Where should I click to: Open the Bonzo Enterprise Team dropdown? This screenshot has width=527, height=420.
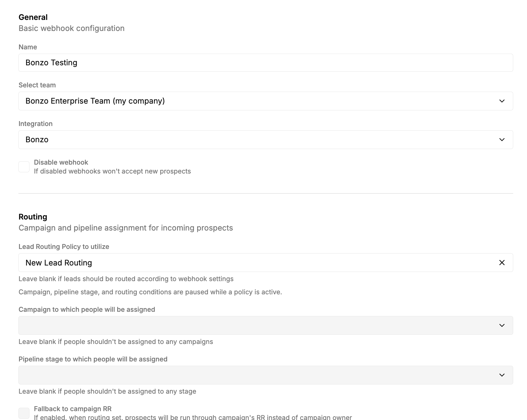pyautogui.click(x=266, y=101)
